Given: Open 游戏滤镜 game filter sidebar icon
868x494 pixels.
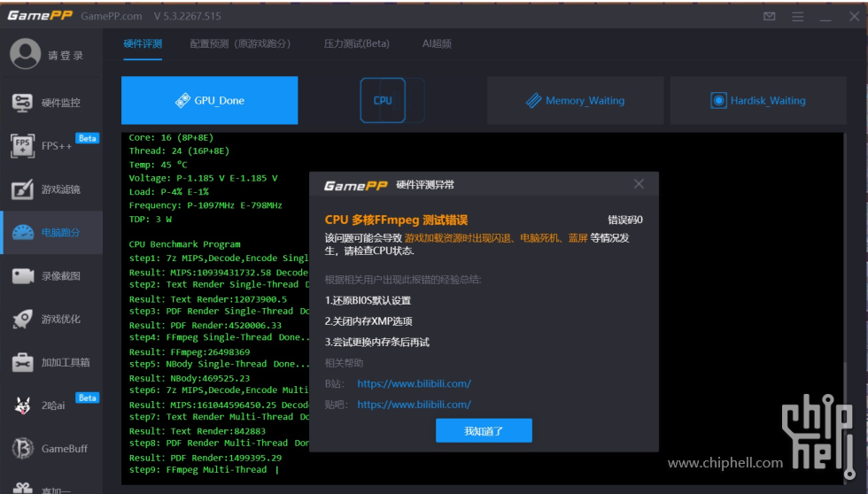Looking at the screenshot, I should (22, 189).
